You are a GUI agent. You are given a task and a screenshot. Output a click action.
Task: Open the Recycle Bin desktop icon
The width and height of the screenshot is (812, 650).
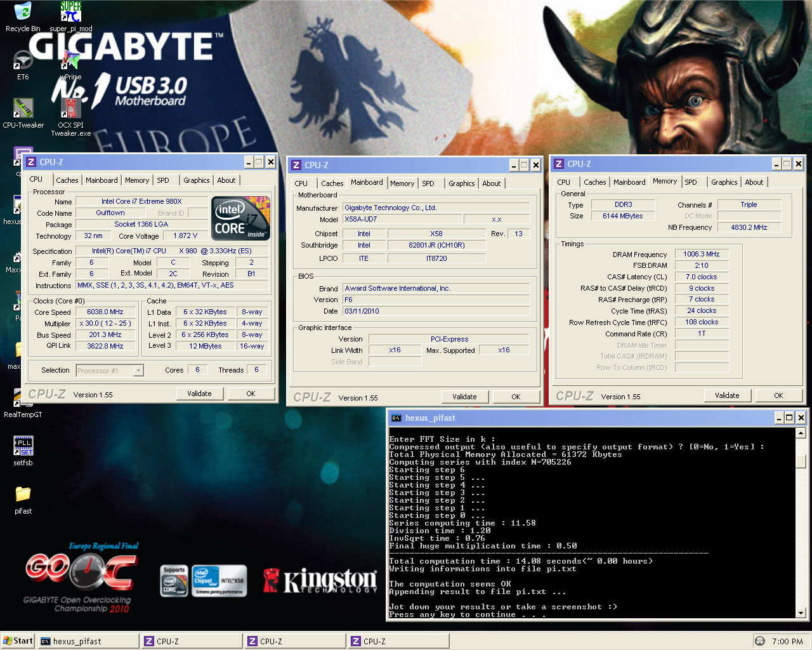pyautogui.click(x=22, y=11)
